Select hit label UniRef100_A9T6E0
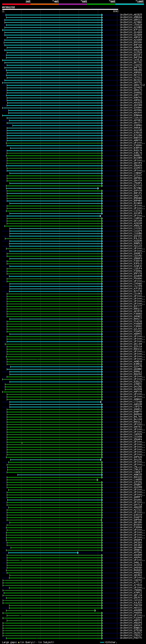The height and width of the screenshot is (644, 146). (131, 120)
